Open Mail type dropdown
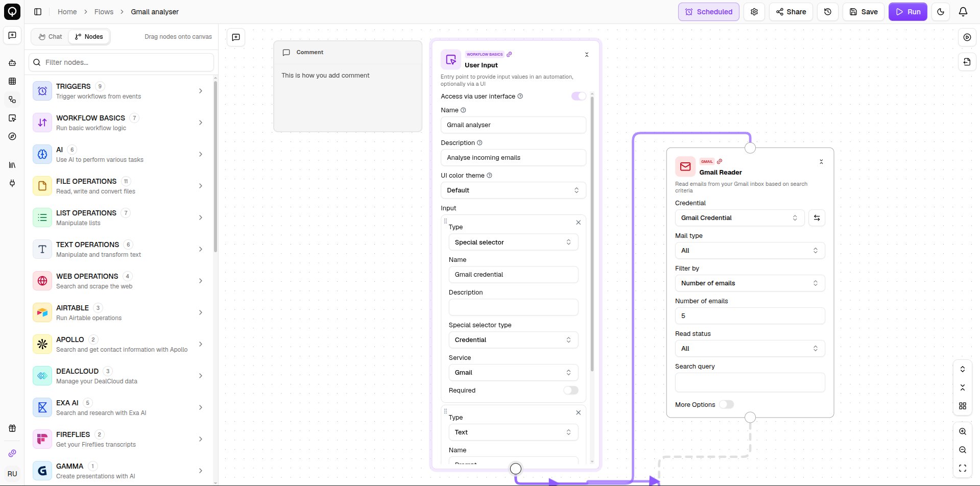The image size is (980, 486). [x=750, y=250]
